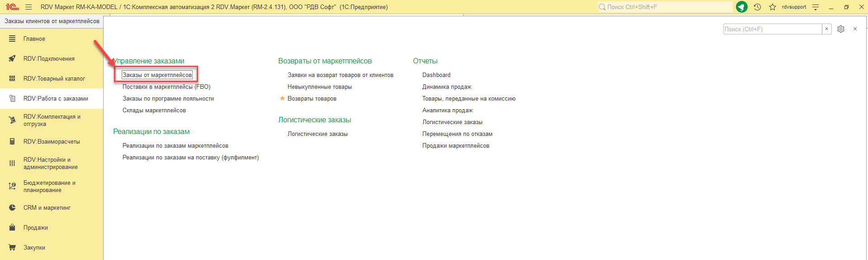Open the 1C main menu hamburger icon
Screen dimensions: 868x260
pos(28,7)
